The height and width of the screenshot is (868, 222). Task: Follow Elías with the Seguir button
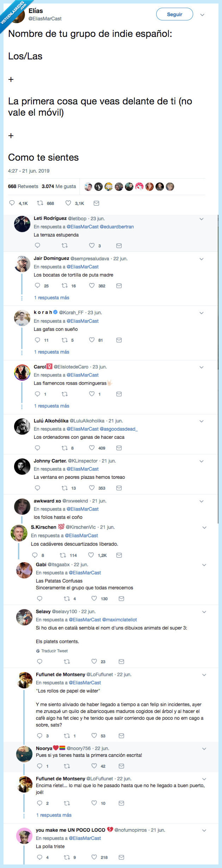pos(175,14)
